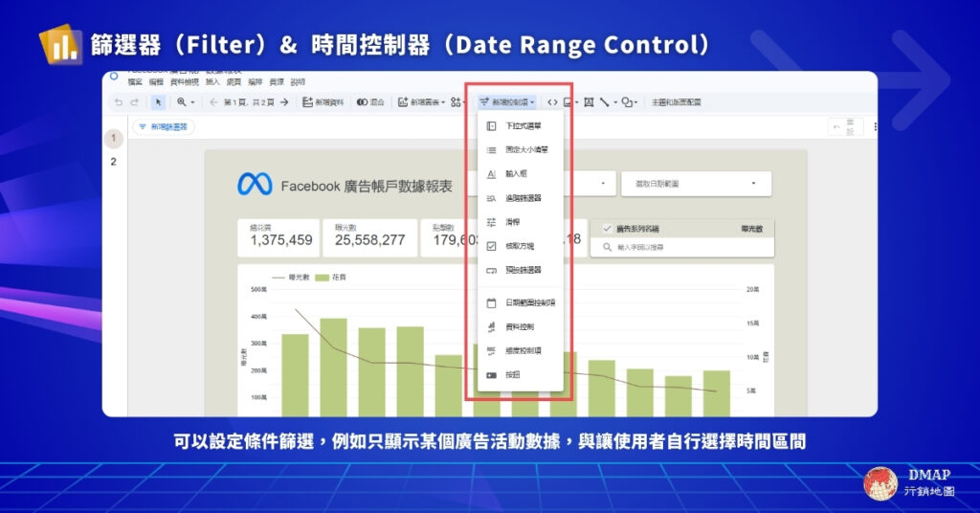Open 資料檢視 view menu
The height and width of the screenshot is (513, 980).
185,82
